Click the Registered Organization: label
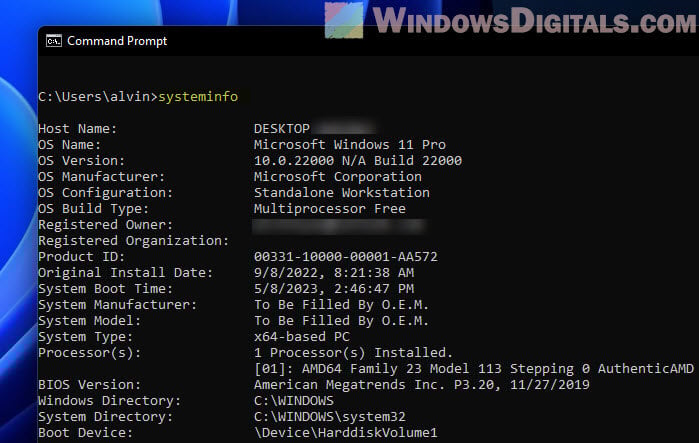Screen dimensions: 699x443 coord(134,241)
